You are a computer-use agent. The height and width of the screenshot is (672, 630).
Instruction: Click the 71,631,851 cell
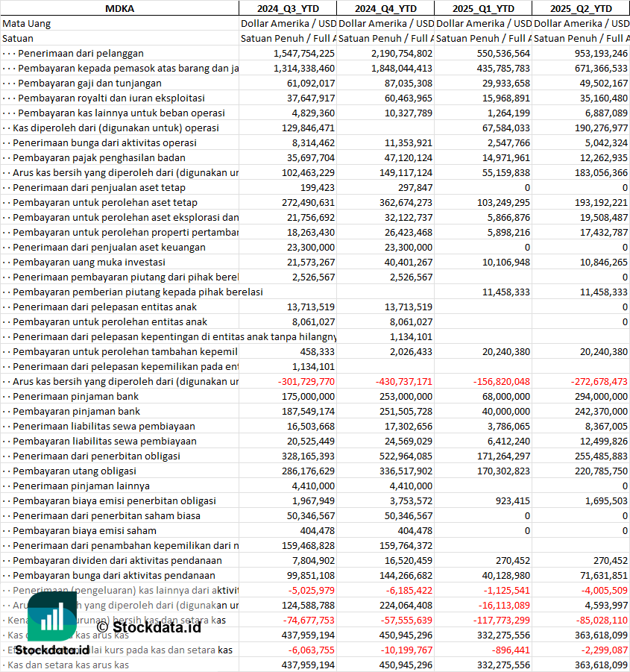click(x=581, y=576)
